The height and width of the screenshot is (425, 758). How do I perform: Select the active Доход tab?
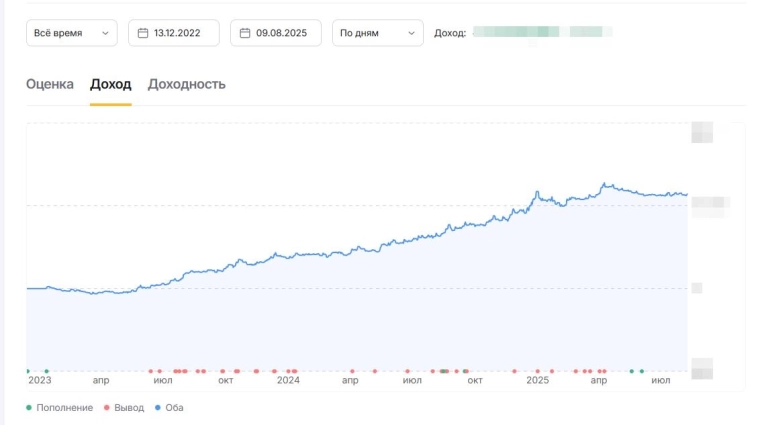tap(110, 84)
